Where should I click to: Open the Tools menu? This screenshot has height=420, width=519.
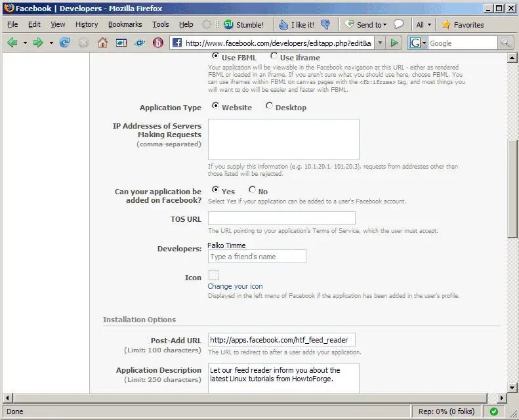point(161,24)
